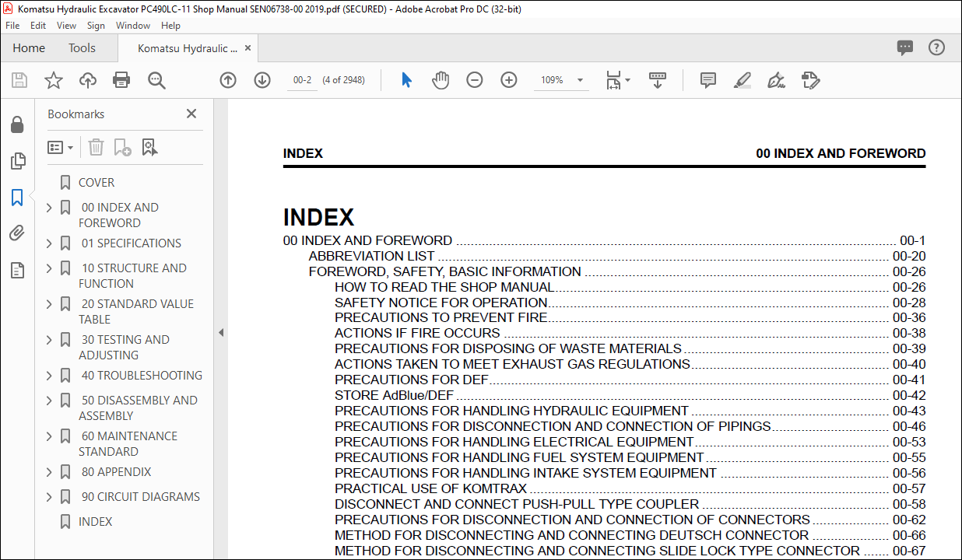Zoom in with the plus button

pos(509,80)
